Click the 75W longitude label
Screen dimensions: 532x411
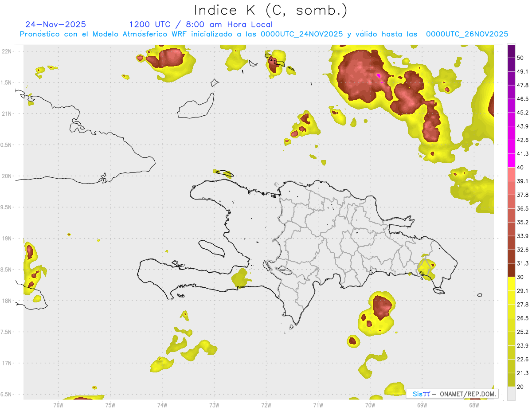(110, 405)
